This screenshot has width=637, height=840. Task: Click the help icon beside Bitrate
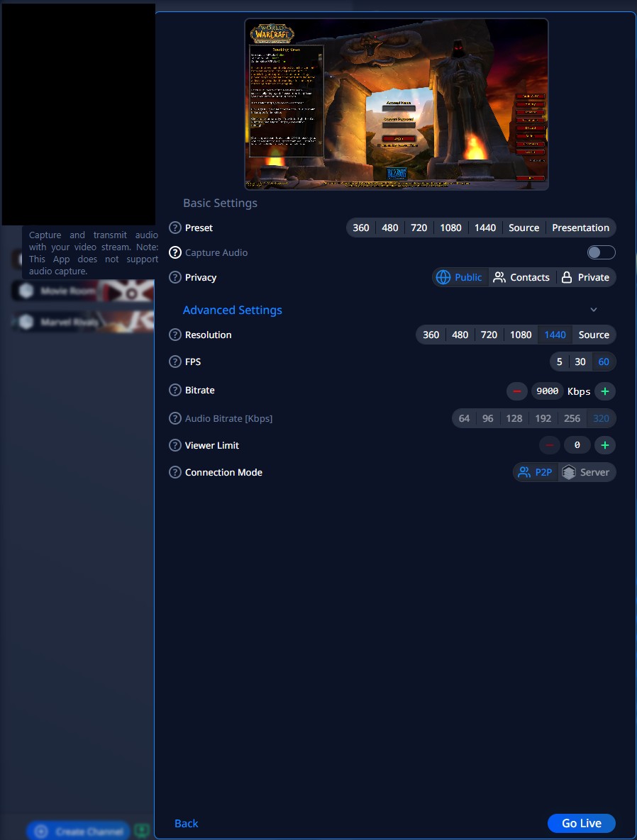click(x=175, y=390)
